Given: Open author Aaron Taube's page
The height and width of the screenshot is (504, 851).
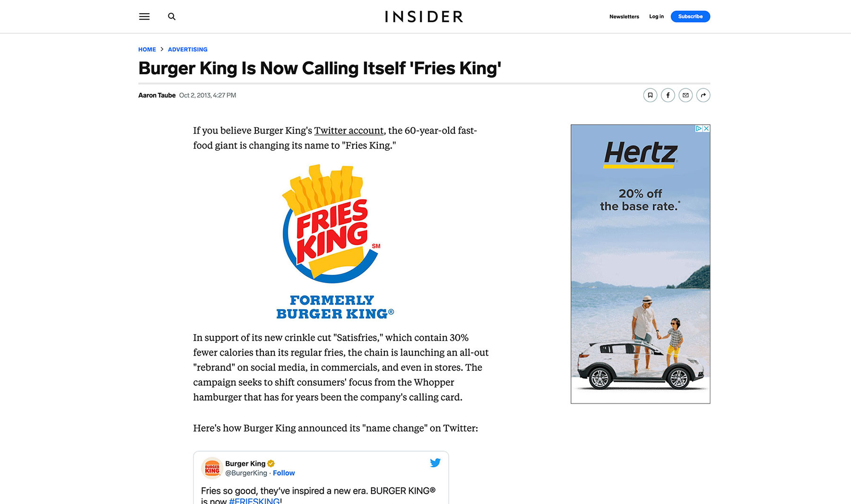Looking at the screenshot, I should click(x=157, y=96).
